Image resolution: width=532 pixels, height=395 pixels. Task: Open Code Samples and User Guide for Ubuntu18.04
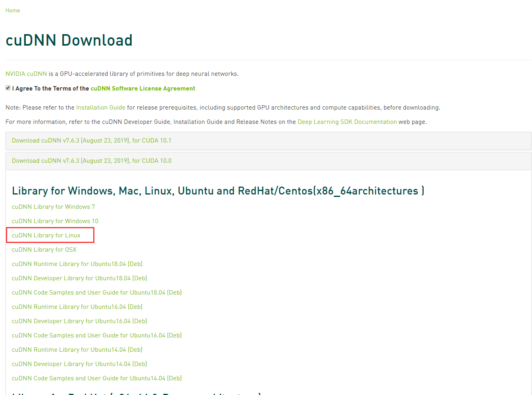[96, 292]
